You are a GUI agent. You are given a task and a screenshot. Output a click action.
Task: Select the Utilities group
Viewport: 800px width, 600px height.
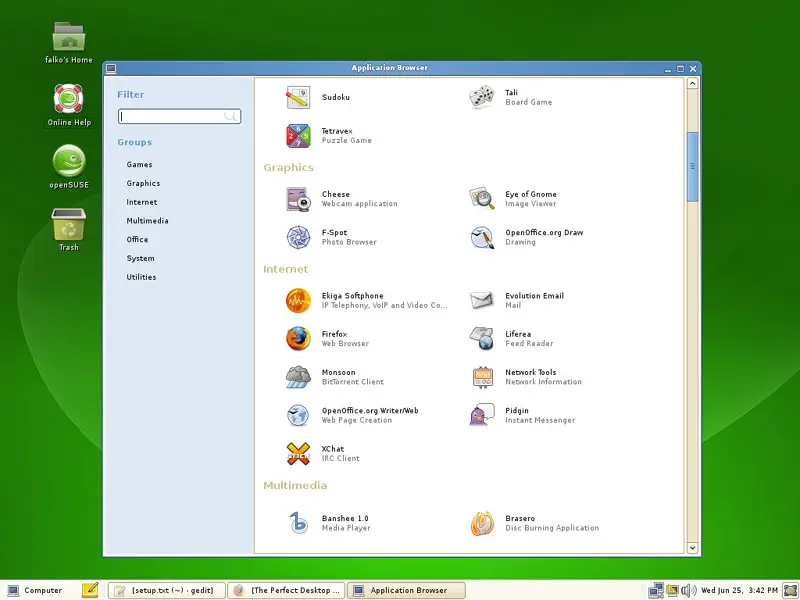(141, 277)
